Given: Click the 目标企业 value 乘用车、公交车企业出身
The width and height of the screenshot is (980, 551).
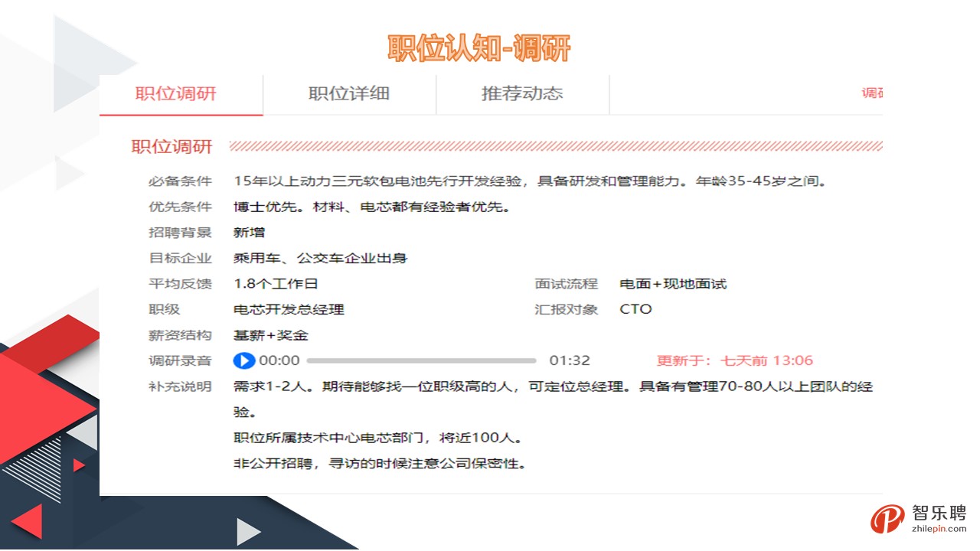Looking at the screenshot, I should click(x=320, y=258).
